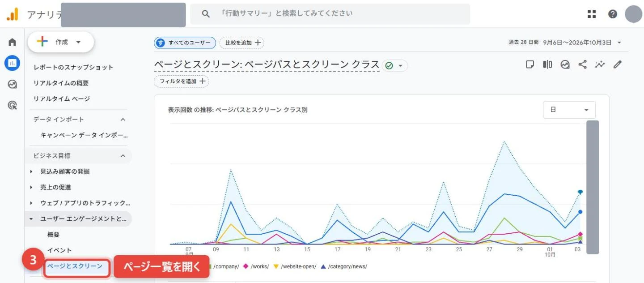Image resolution: width=644 pixels, height=283 pixels.
Task: Toggle /website-open/ legend series
Action: click(295, 266)
